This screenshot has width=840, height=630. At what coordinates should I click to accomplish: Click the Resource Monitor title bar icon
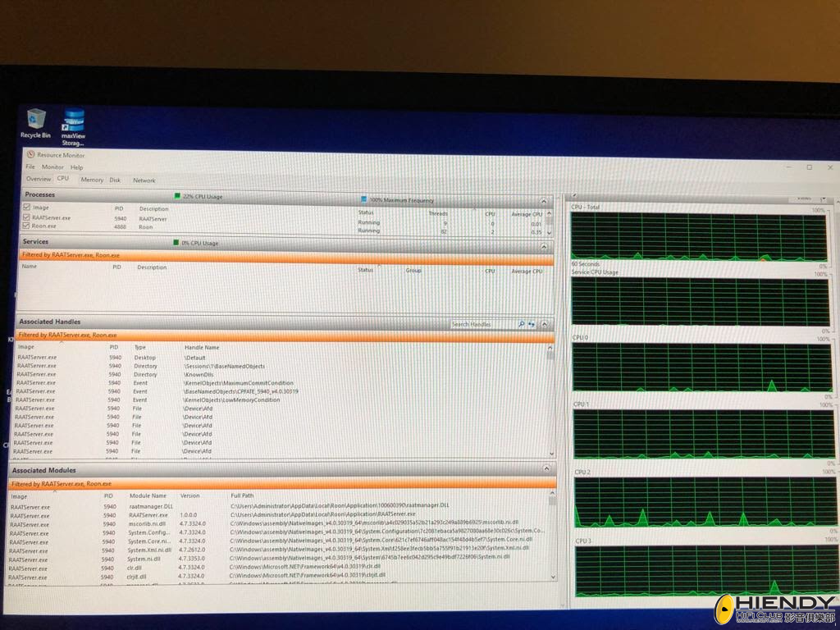[30, 155]
